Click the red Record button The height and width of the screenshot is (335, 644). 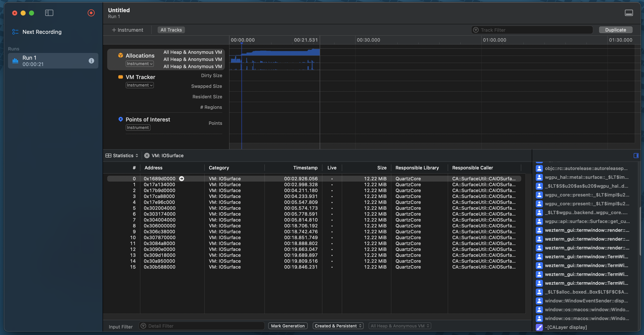pyautogui.click(x=91, y=13)
